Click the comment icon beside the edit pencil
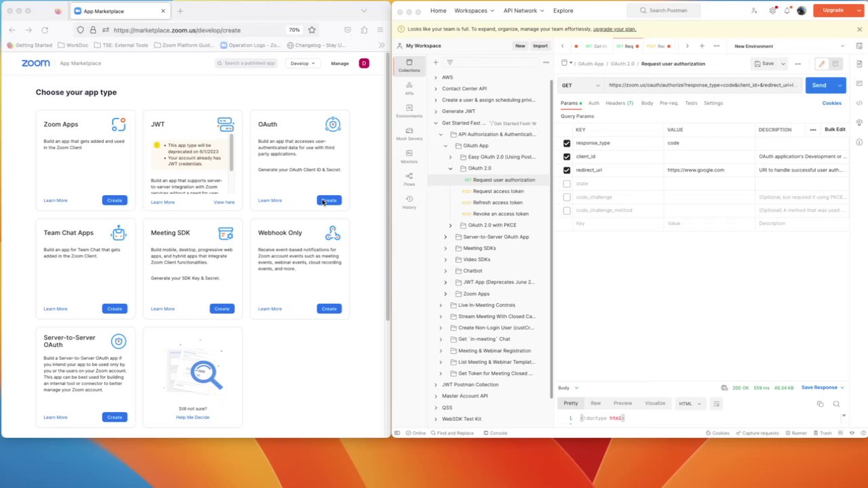868x488 pixels. (835, 64)
